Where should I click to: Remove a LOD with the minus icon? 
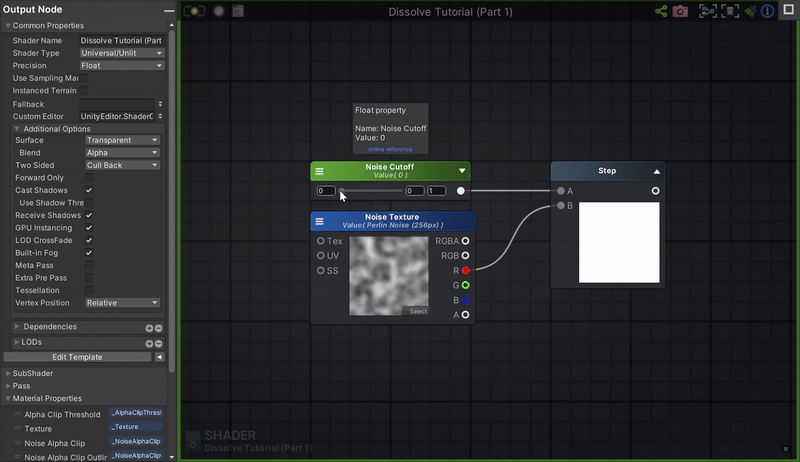(x=159, y=344)
